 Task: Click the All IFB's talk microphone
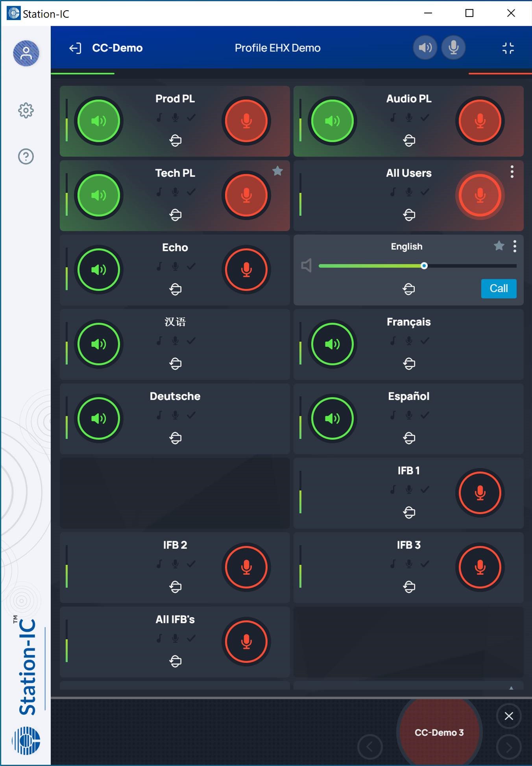point(246,642)
